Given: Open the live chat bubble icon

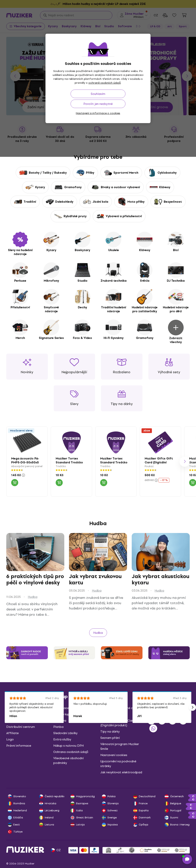Looking at the screenshot, I should (187, 859).
